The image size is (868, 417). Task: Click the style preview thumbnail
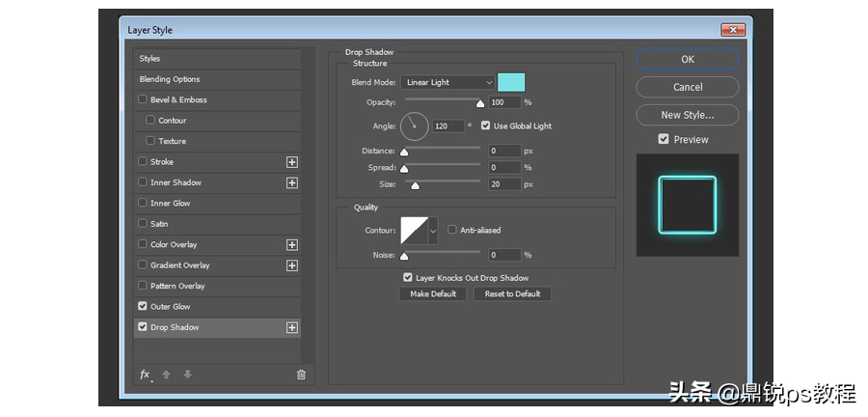pos(688,205)
